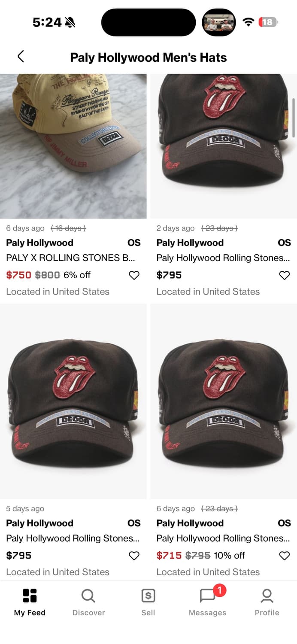
Task: Favorite the $715 discounted hat listing
Action: 284,556
